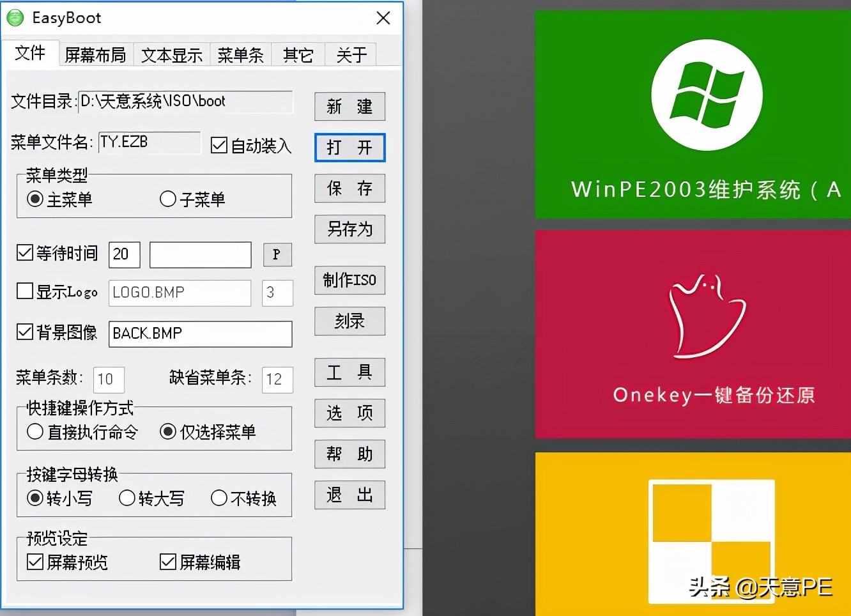Open the 菜单条 tab
Screen dimensions: 851x616
point(240,55)
